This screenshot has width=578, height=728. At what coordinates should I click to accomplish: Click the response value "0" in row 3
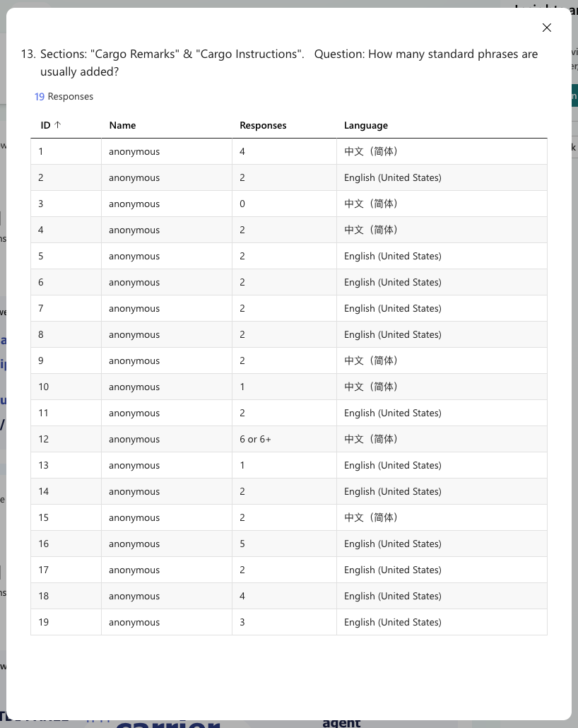242,204
